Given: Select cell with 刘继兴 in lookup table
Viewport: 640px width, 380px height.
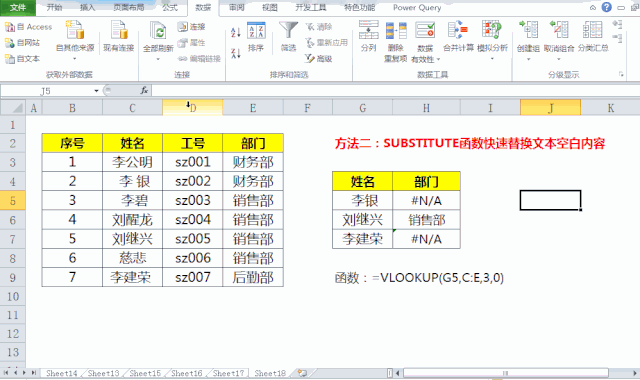Looking at the screenshot, I should coord(362,220).
